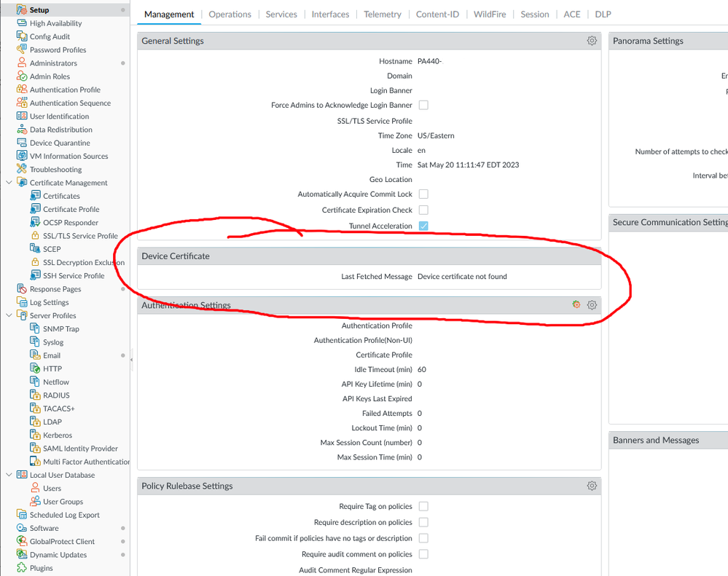Open the Session tab
Screen dimensions: 728x576
(535, 15)
